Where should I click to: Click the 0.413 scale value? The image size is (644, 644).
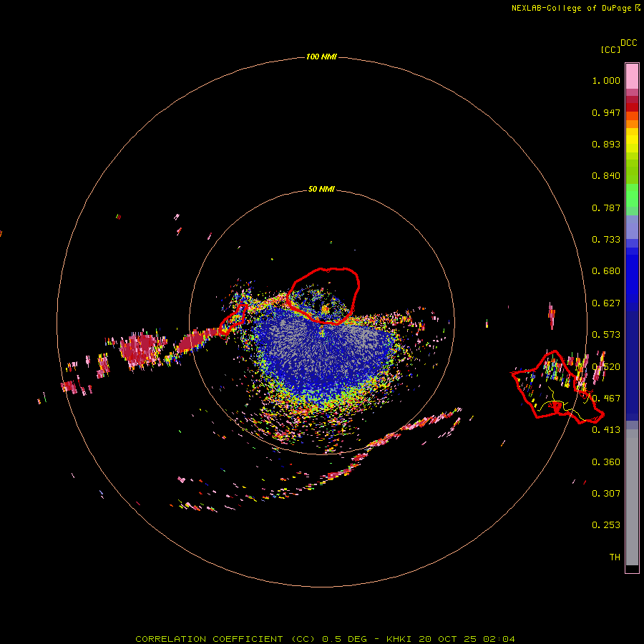pos(606,430)
